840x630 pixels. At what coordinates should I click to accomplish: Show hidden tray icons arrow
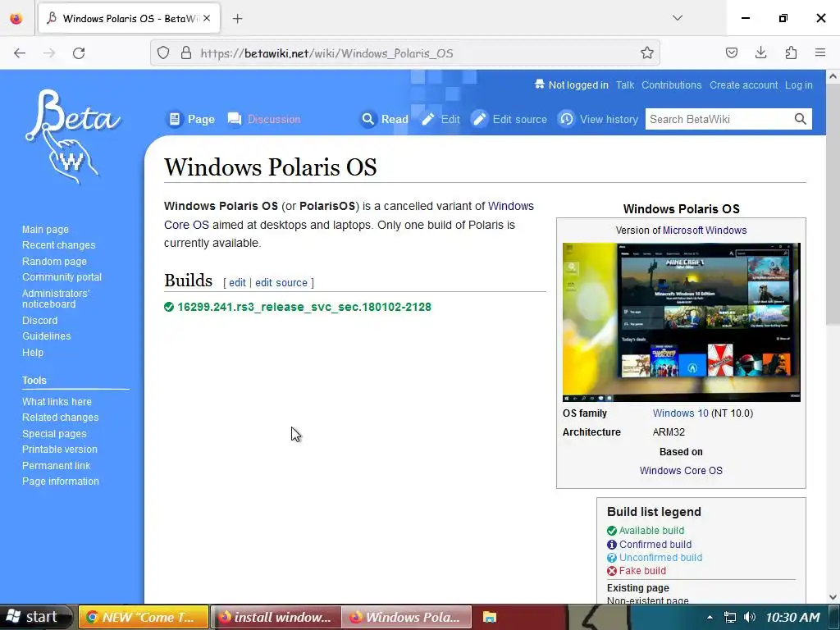pyautogui.click(x=710, y=617)
